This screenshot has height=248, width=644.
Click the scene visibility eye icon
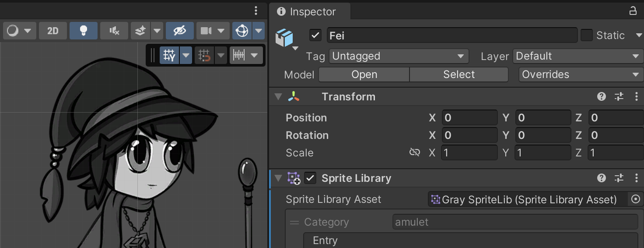(x=180, y=31)
